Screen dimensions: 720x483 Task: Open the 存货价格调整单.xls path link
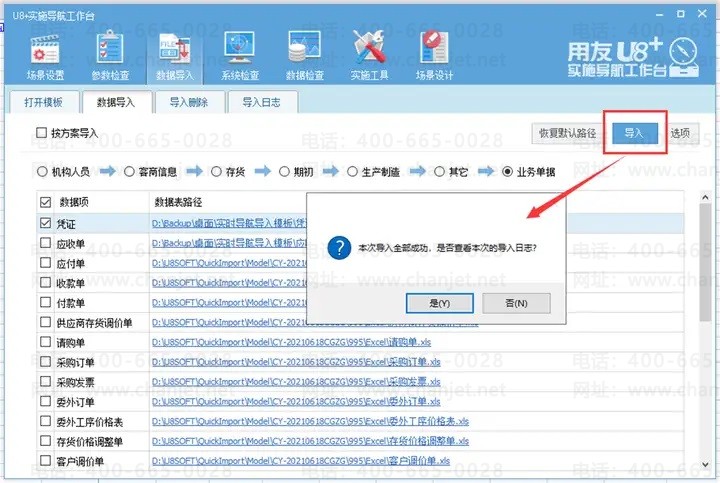pos(310,441)
